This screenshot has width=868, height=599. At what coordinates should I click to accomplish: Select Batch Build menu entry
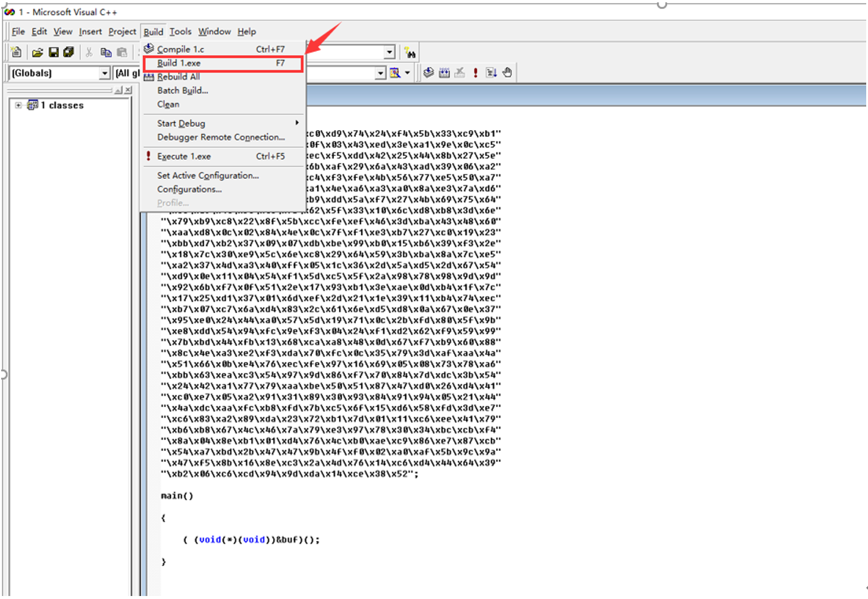(223, 91)
